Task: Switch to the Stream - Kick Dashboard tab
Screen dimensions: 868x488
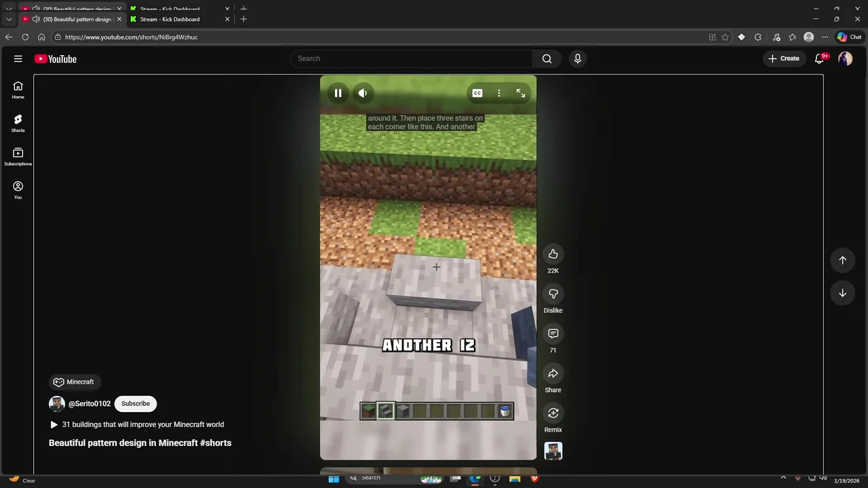Action: coord(176,19)
